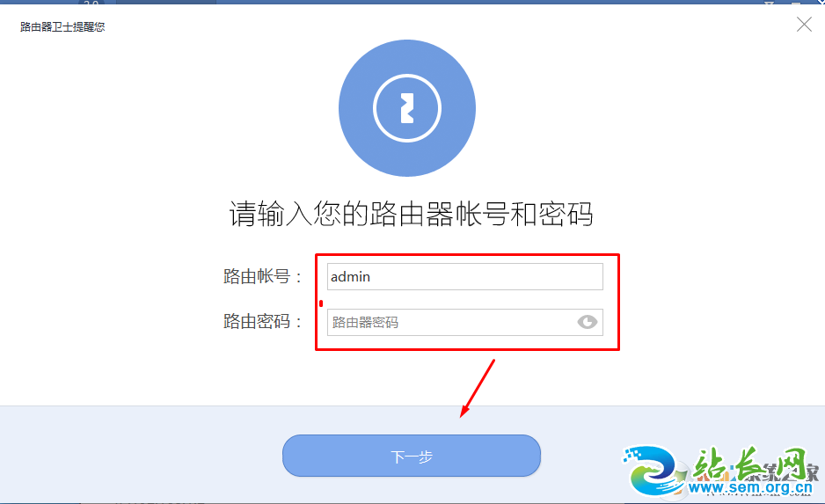Click the keyhole lock icon in the blue circle
This screenshot has height=504, width=825.
tap(406, 108)
